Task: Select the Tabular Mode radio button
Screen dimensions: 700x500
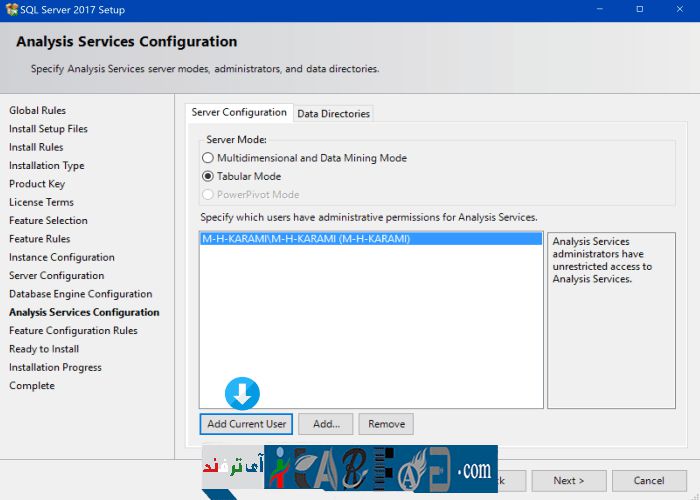Action: click(208, 176)
